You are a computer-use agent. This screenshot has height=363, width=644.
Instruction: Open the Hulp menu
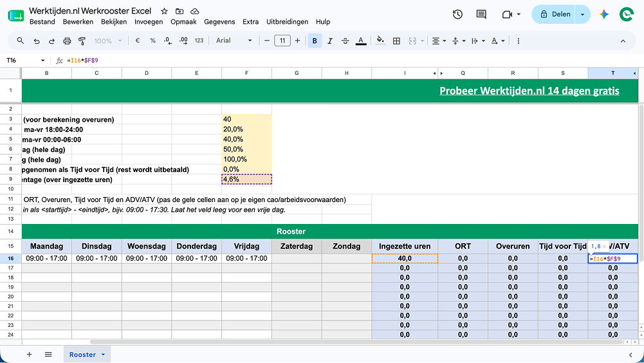[323, 22]
